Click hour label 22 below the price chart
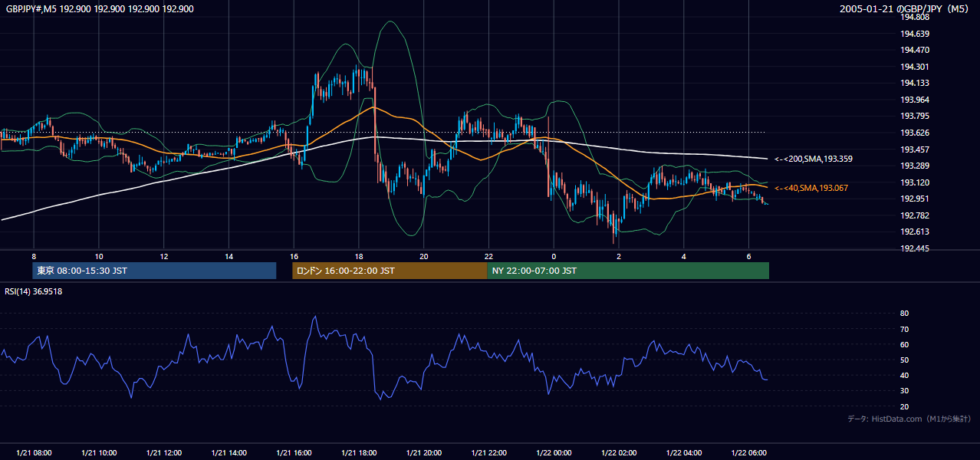This screenshot has height=460, width=980. click(x=489, y=256)
